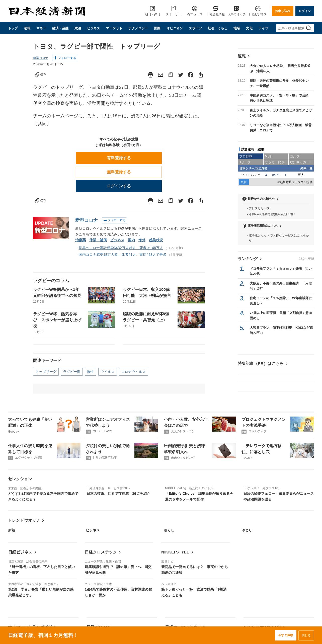
Task: Open the 日経ビジネス compass icon
Action: (258, 8)
